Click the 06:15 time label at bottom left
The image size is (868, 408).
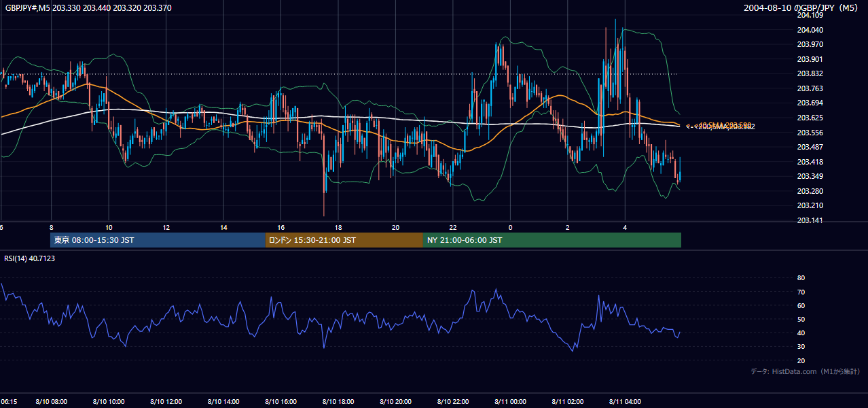pos(9,402)
